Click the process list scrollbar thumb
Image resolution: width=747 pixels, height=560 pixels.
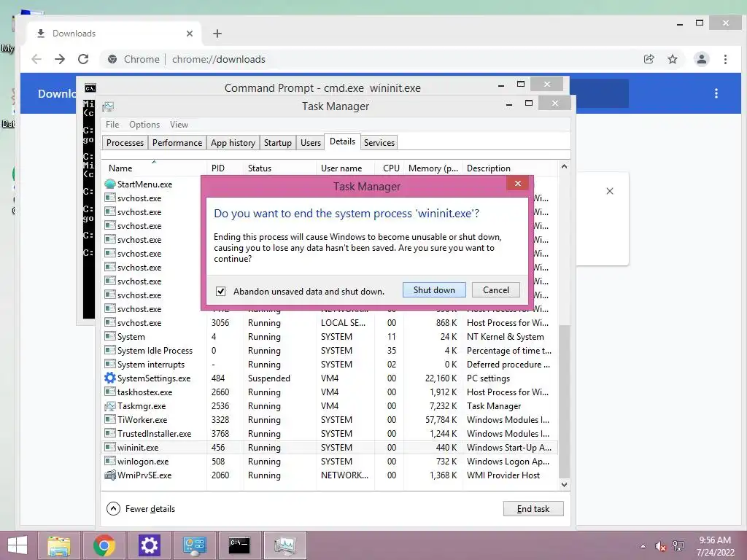point(564,401)
